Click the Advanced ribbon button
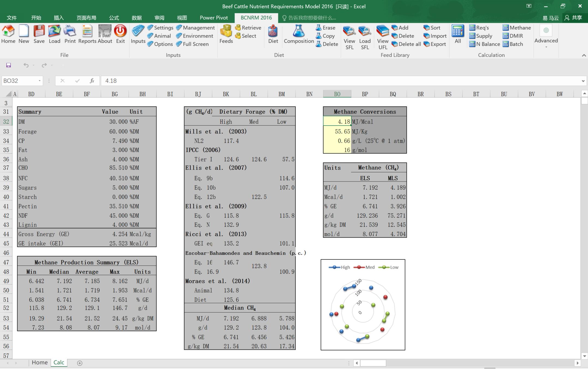This screenshot has width=588, height=369. [546, 37]
